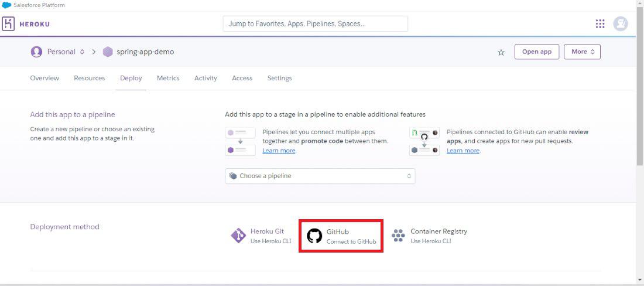Open the apps grid launcher icon
Viewport: 644px width, 286px height.
click(600, 24)
